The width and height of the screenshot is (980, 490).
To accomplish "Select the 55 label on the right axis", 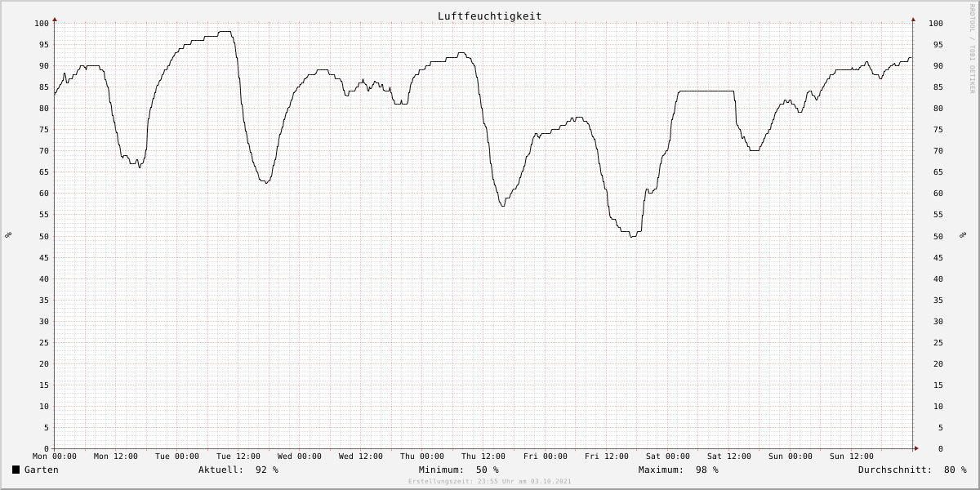I will [x=938, y=215].
